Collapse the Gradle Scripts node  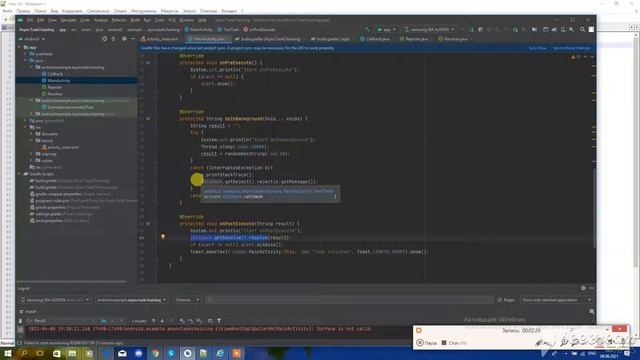(19, 173)
